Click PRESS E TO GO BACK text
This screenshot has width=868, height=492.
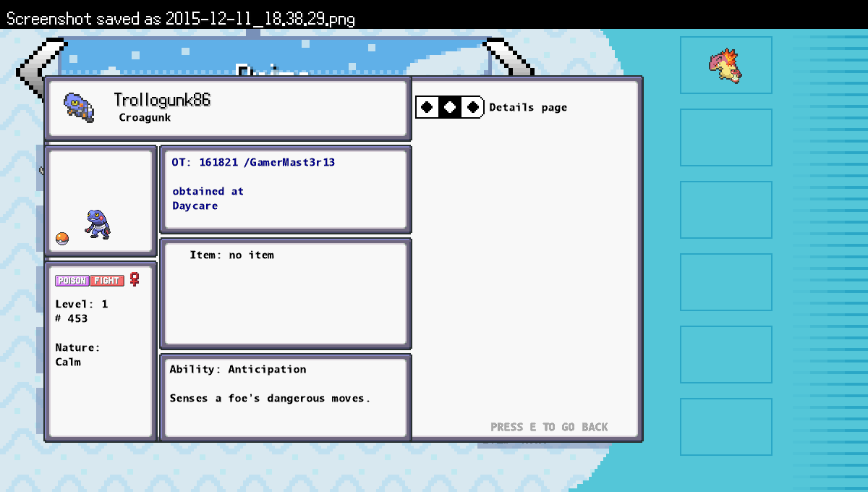(549, 427)
